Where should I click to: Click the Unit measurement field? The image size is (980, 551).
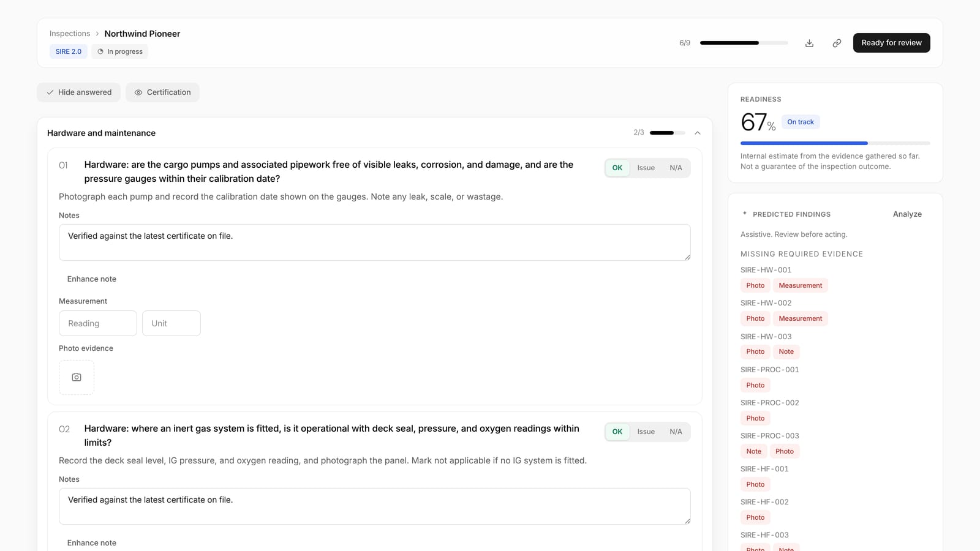[x=171, y=323]
